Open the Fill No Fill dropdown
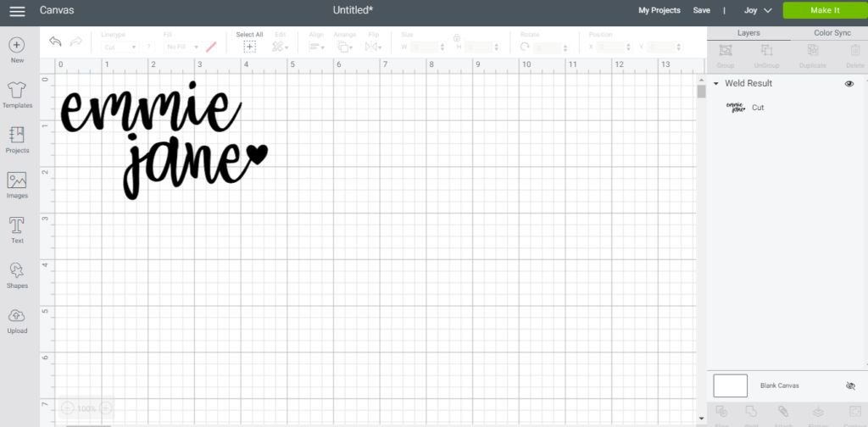This screenshot has width=868, height=427. (x=182, y=47)
